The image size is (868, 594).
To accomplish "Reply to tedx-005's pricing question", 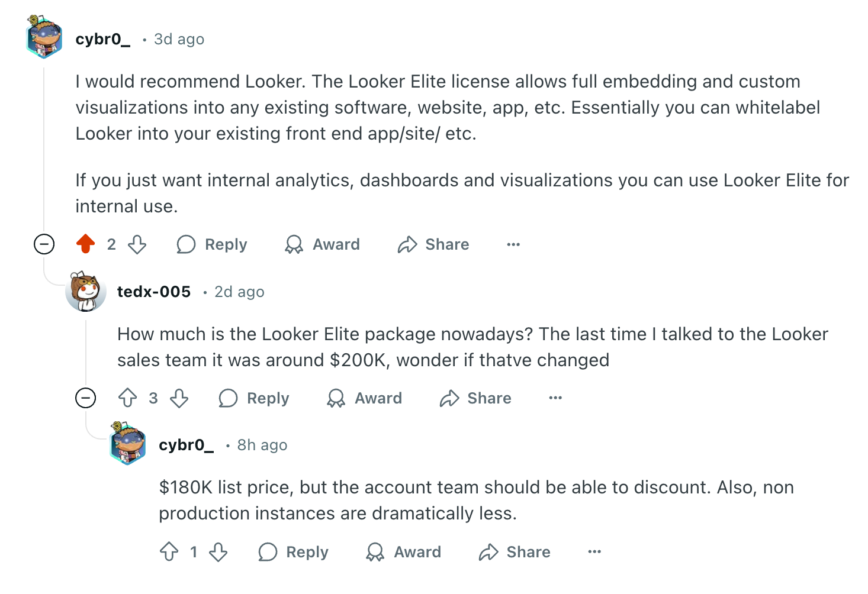I will pos(254,398).
